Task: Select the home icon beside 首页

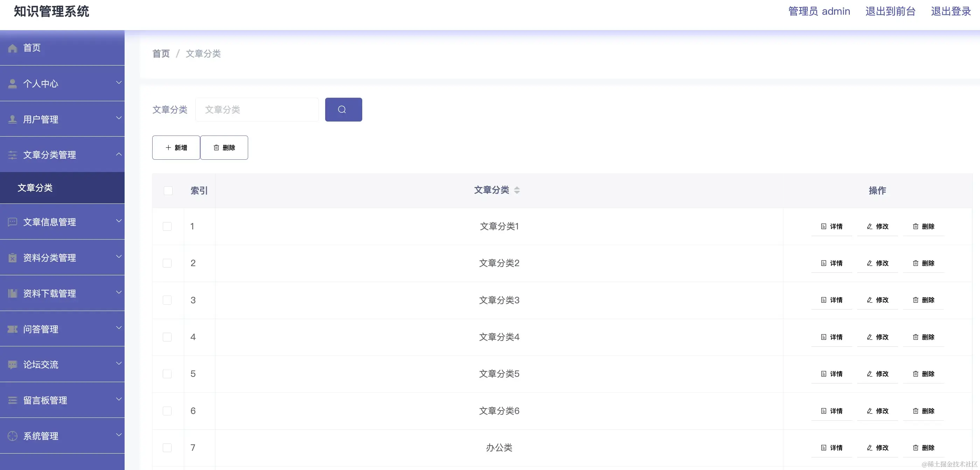Action: 12,48
